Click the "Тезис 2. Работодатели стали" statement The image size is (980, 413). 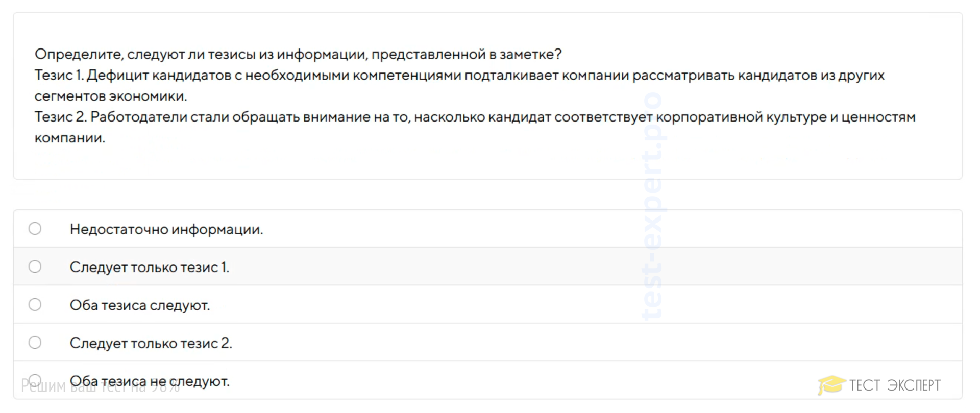(475, 117)
